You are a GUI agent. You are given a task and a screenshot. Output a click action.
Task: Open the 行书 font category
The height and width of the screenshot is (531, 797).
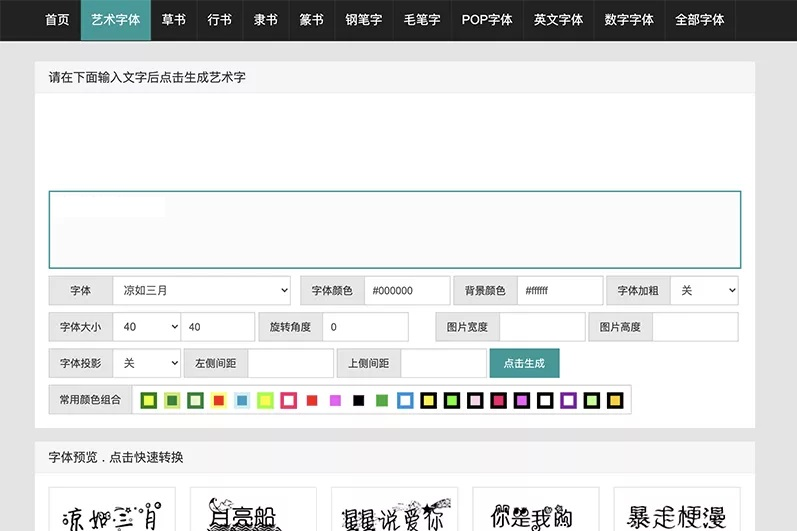click(220, 20)
